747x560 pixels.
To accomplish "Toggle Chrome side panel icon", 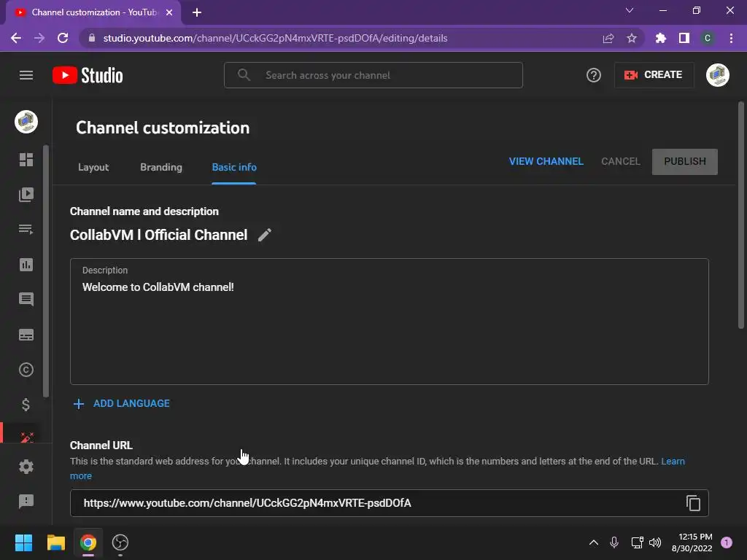I will pos(684,38).
